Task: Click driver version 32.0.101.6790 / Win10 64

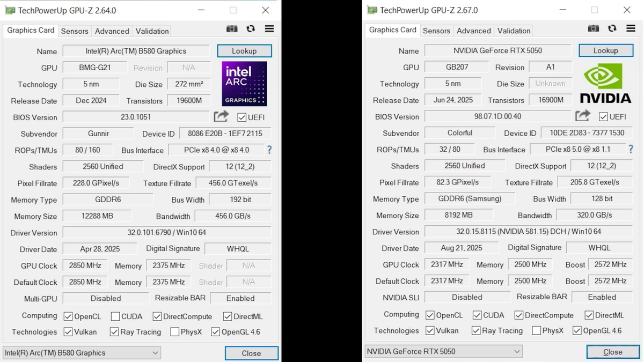Action: tap(167, 233)
